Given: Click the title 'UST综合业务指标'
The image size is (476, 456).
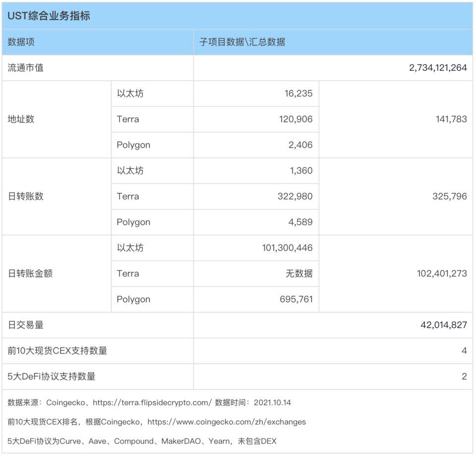Looking at the screenshot, I should point(49,16).
